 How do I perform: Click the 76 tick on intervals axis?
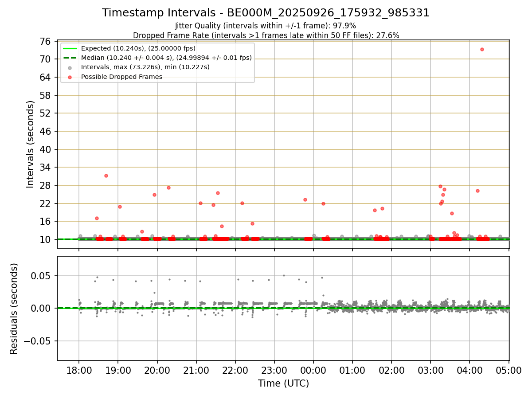[45, 41]
